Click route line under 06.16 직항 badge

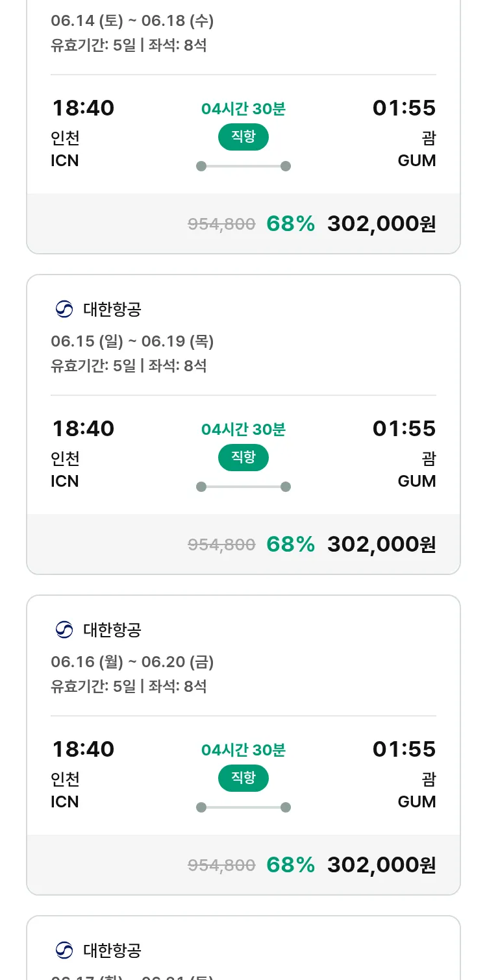click(x=243, y=807)
